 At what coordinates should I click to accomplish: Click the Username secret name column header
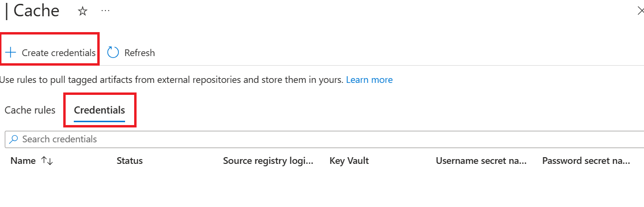click(481, 161)
